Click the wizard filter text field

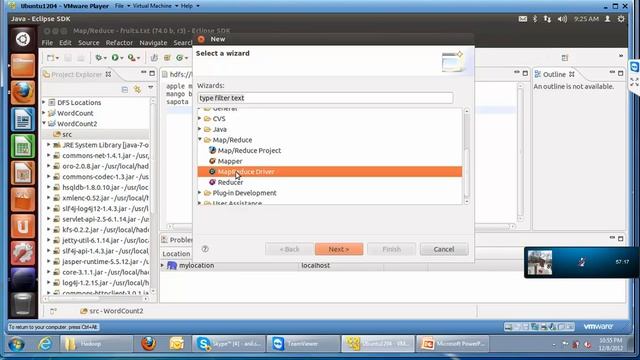coord(325,98)
